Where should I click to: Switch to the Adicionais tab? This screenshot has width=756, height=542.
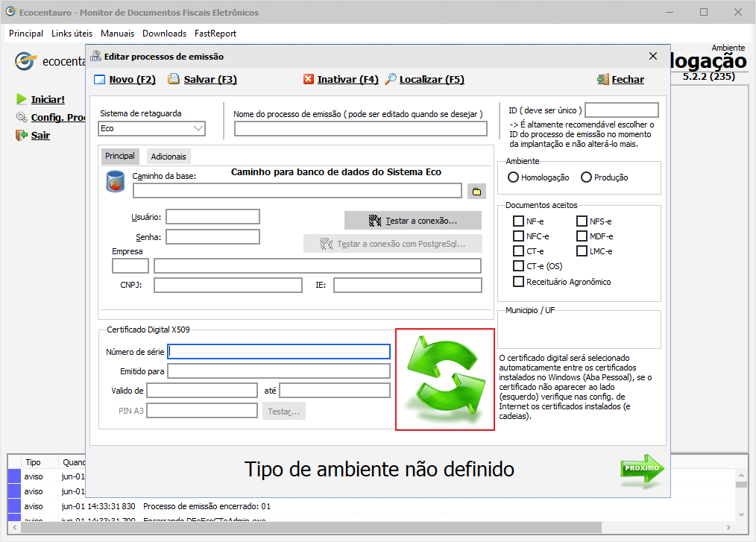coord(168,157)
